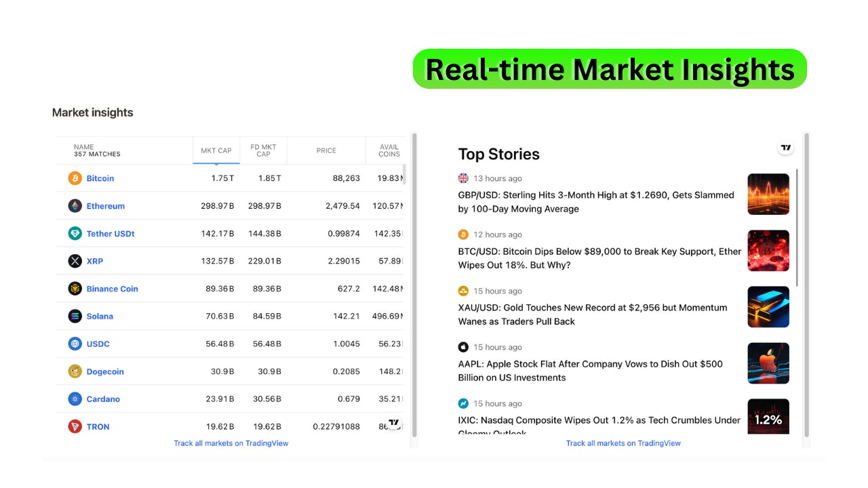
Task: Click USDC market cap 56.48 B
Action: tap(220, 344)
